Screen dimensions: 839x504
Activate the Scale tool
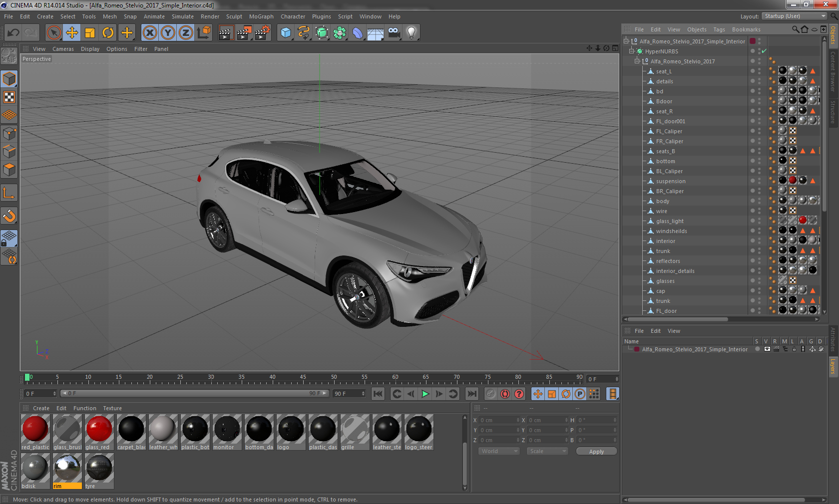click(x=90, y=33)
